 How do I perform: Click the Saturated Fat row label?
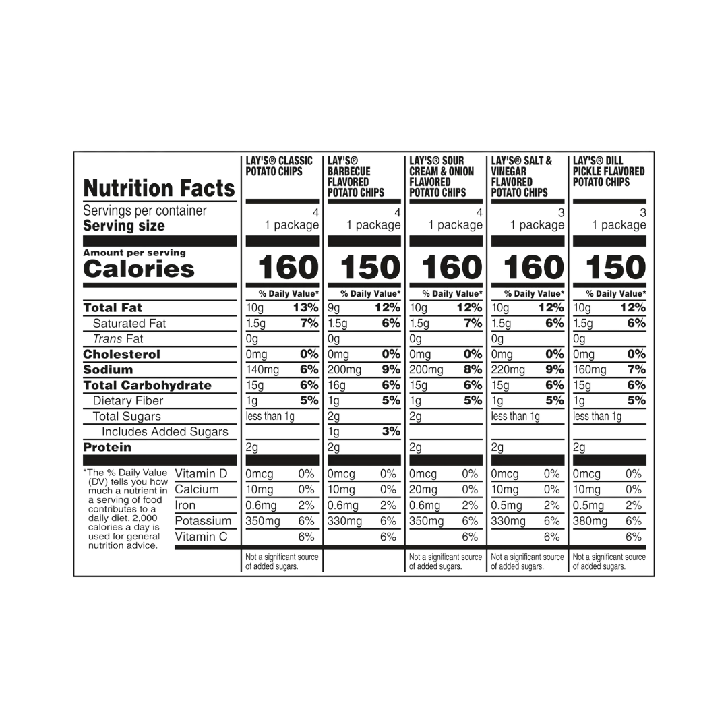coord(129,323)
